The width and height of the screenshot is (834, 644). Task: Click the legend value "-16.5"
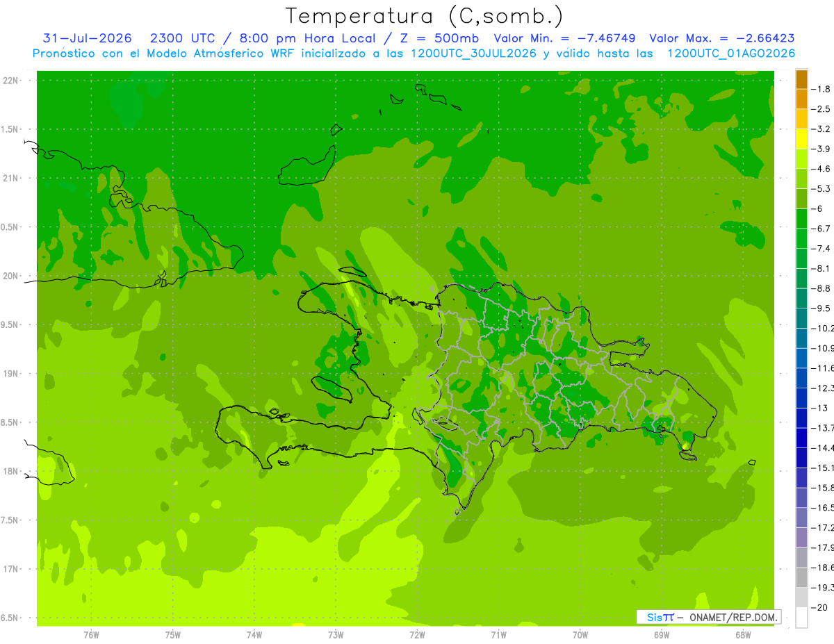[822, 508]
